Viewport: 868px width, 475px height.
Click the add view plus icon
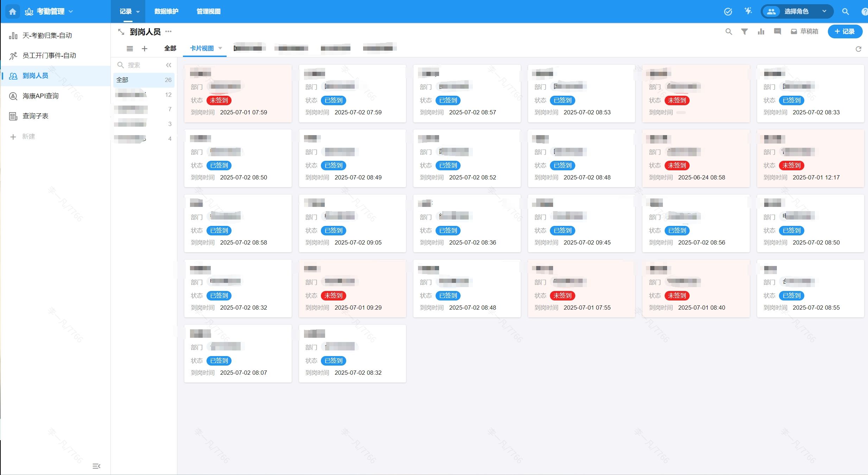point(144,49)
